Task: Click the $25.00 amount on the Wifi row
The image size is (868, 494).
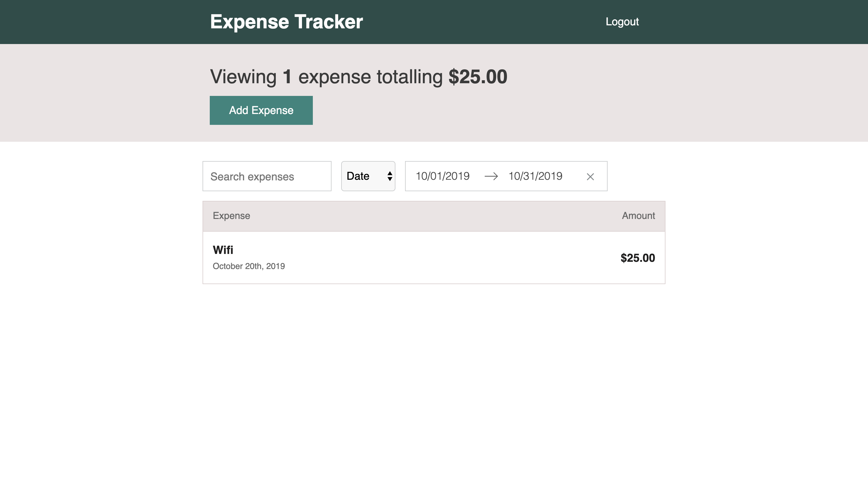Action: [637, 258]
